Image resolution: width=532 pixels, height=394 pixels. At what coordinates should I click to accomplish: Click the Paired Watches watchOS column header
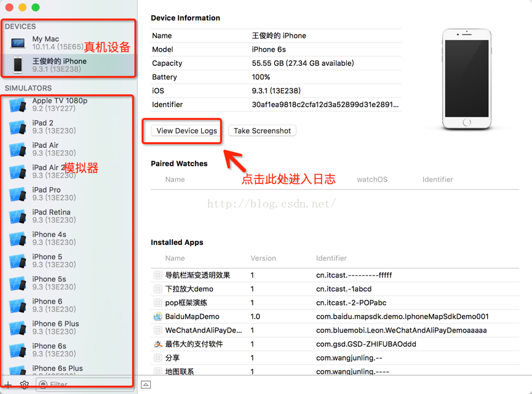372,179
